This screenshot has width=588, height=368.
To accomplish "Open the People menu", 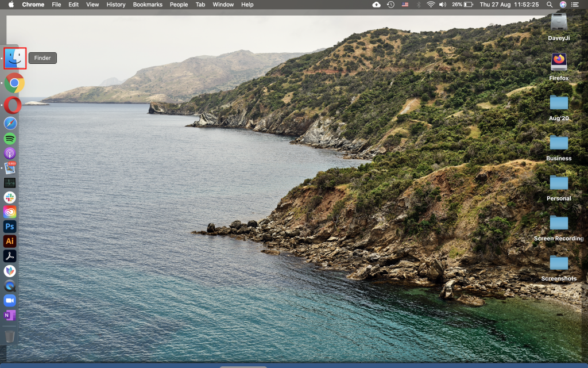I will [179, 5].
